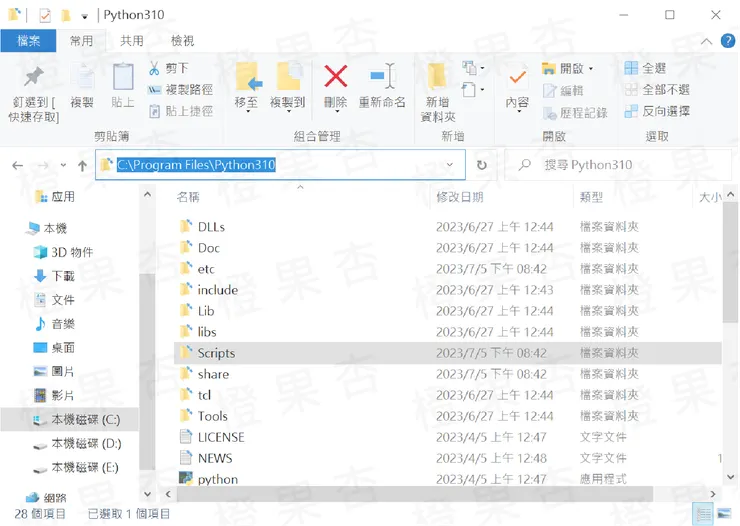Click Invert selection (反向選擇)

tap(656, 111)
